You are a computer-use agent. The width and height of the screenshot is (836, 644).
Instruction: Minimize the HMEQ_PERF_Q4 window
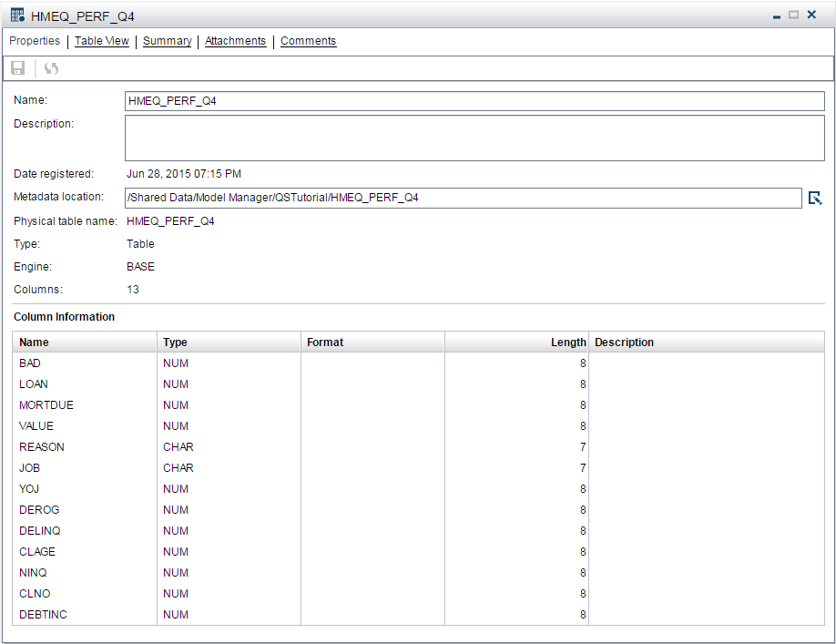[x=776, y=15]
